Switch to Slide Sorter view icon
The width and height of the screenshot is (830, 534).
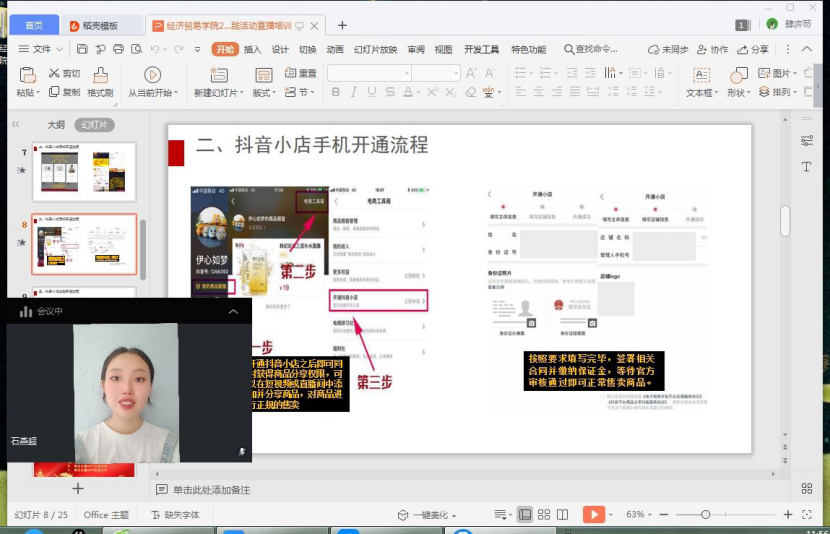coord(544,514)
